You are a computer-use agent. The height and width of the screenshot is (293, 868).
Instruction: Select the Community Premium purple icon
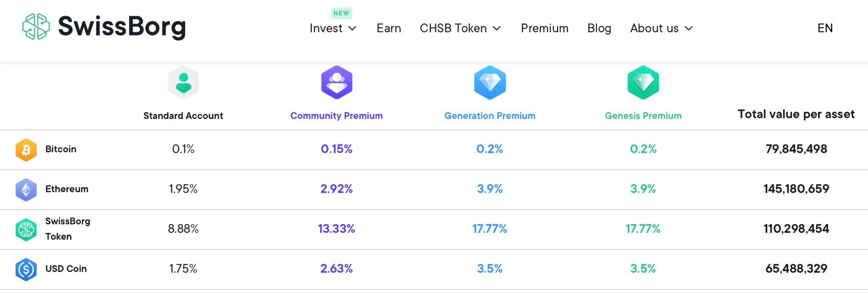click(337, 83)
